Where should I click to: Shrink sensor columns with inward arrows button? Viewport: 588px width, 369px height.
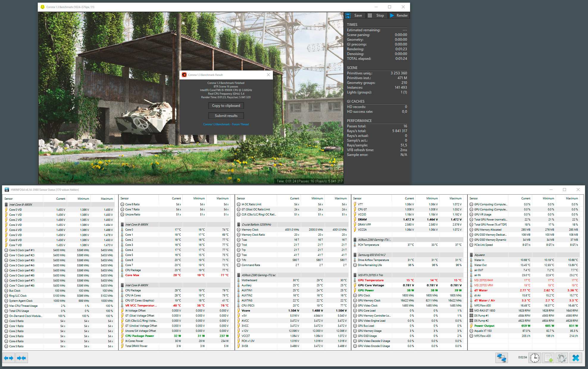click(x=21, y=358)
